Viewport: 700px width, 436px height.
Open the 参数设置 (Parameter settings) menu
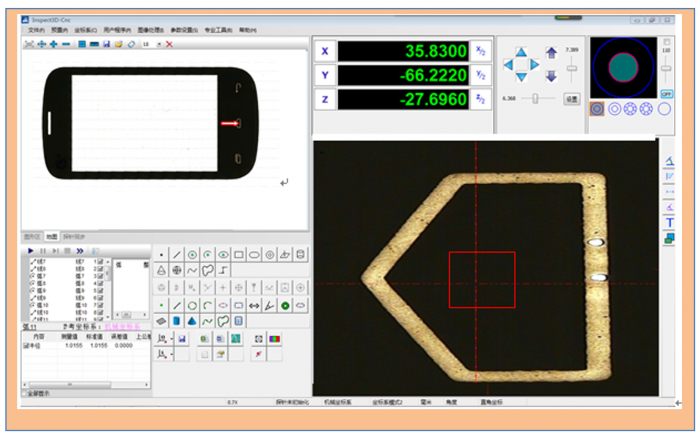click(184, 30)
